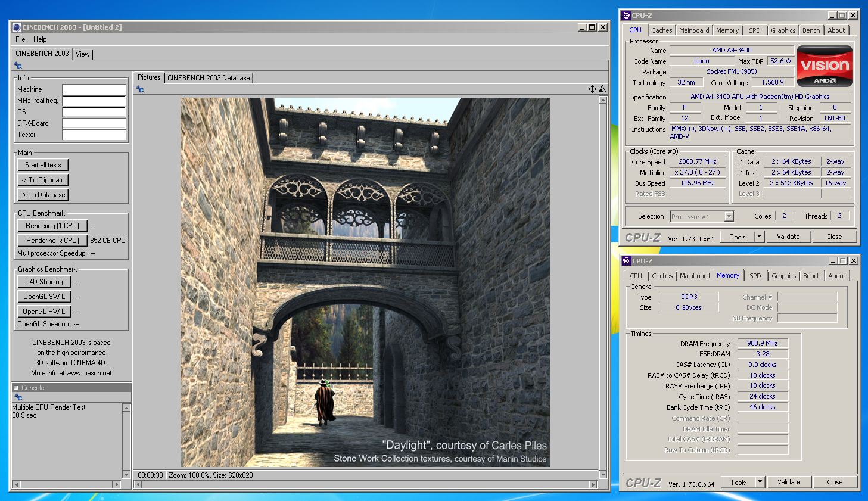This screenshot has height=501, width=868.
Task: Expand Tools dropdown arrow in upper CPU-Z
Action: [x=759, y=237]
